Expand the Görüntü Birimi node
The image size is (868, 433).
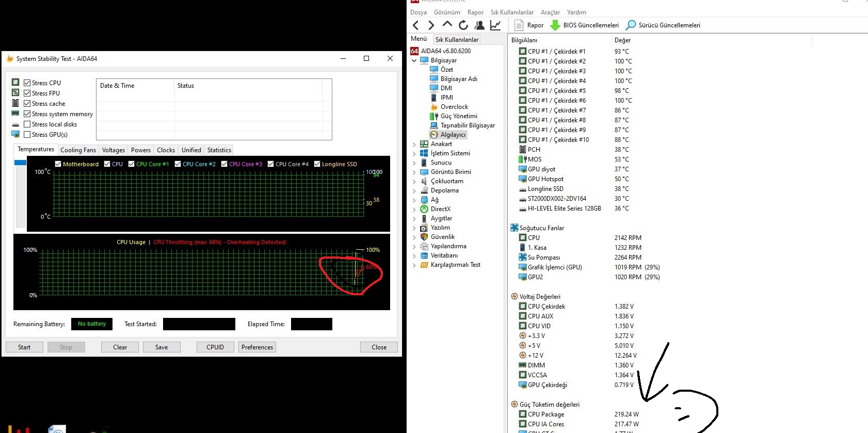click(x=414, y=172)
